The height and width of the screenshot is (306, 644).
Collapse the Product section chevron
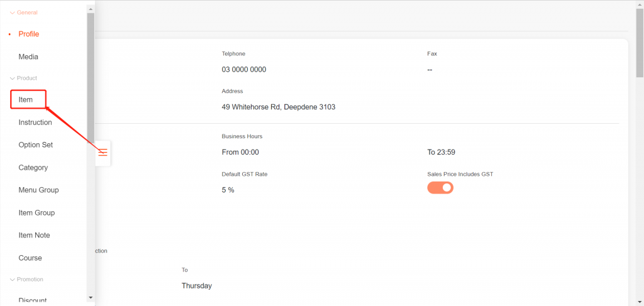(x=12, y=79)
